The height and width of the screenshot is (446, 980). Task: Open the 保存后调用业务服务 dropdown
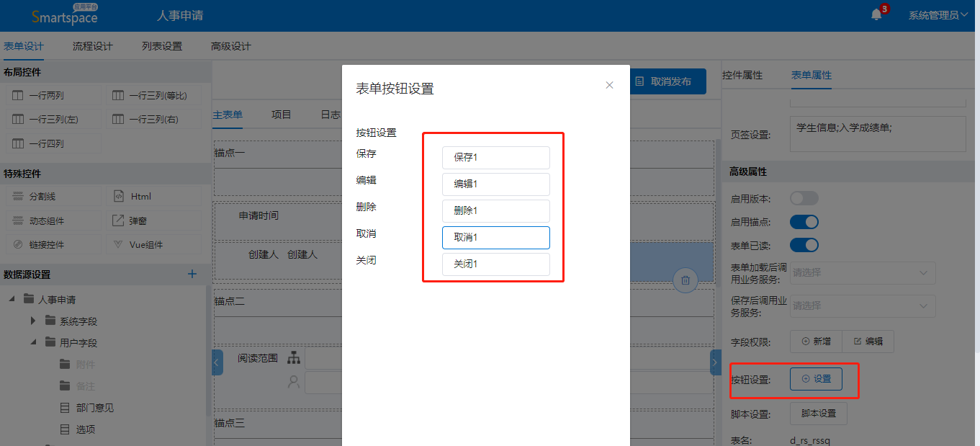(x=863, y=305)
